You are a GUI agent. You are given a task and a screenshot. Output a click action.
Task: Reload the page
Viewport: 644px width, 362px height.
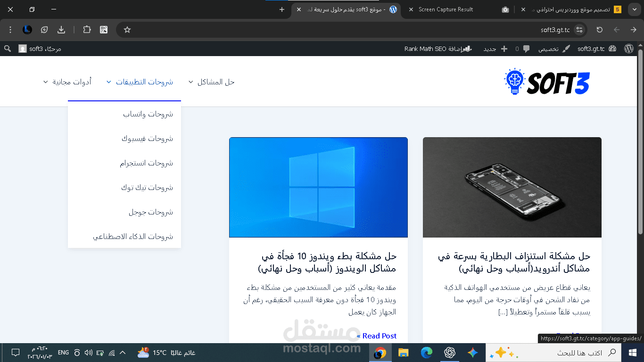(600, 30)
